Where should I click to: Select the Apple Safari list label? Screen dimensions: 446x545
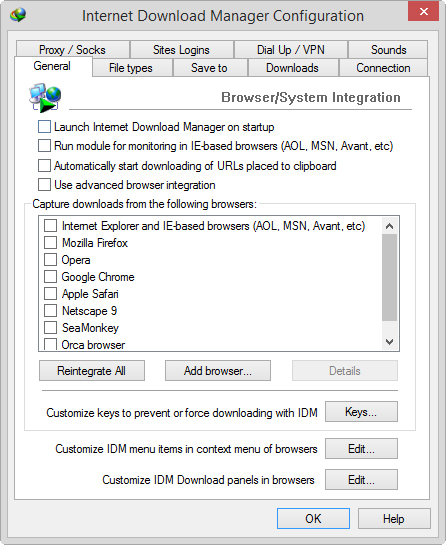tap(90, 294)
